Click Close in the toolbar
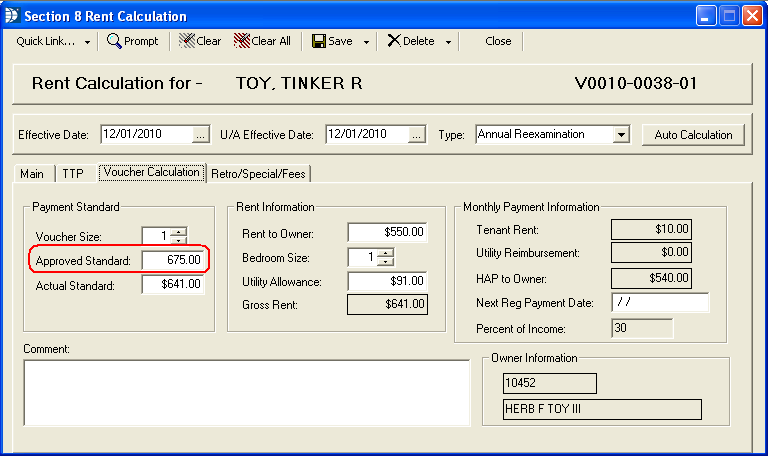The width and height of the screenshot is (768, 456). point(498,41)
